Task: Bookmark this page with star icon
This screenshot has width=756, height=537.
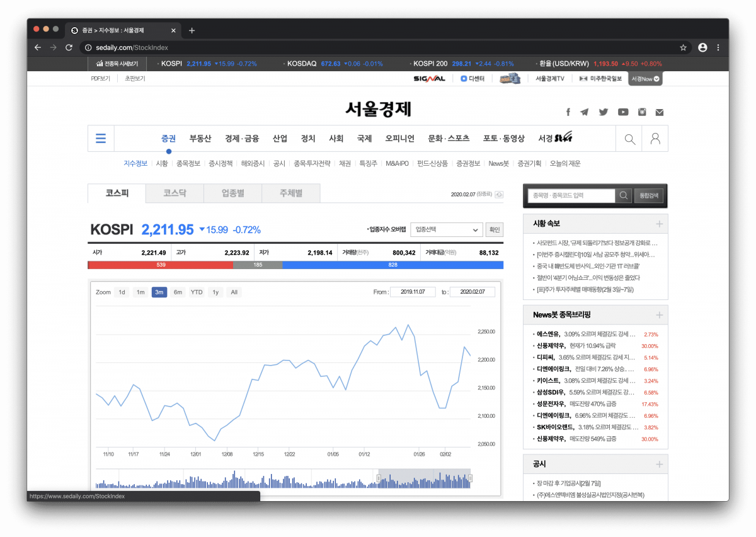Action: pyautogui.click(x=683, y=47)
